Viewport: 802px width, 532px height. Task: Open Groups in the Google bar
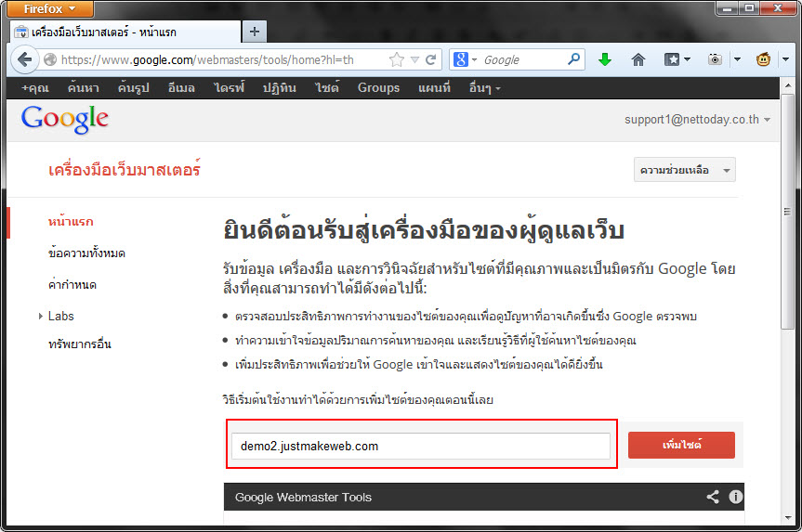378,88
